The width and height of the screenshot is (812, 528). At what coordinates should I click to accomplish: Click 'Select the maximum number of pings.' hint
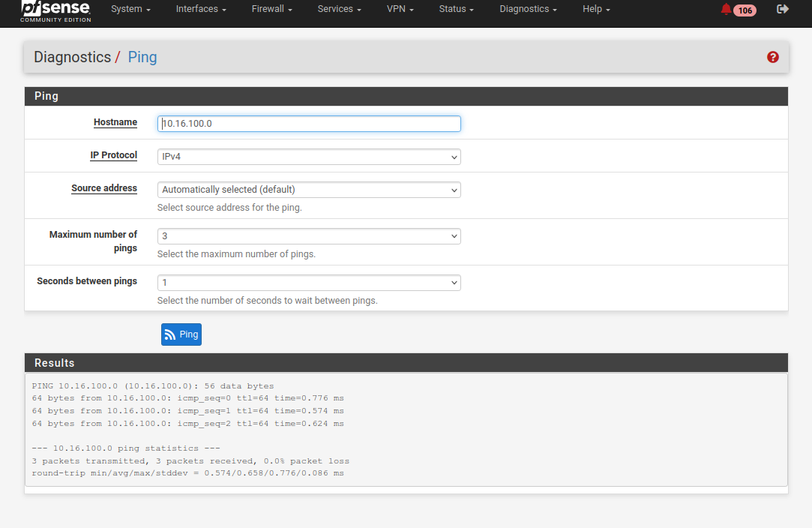point(237,254)
